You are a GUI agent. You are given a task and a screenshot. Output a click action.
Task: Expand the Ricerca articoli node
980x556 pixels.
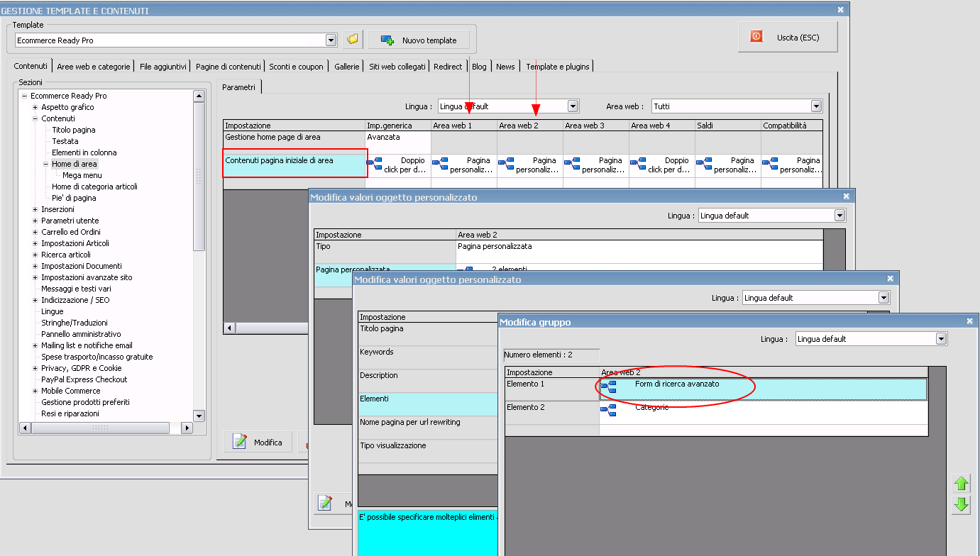pos(35,255)
